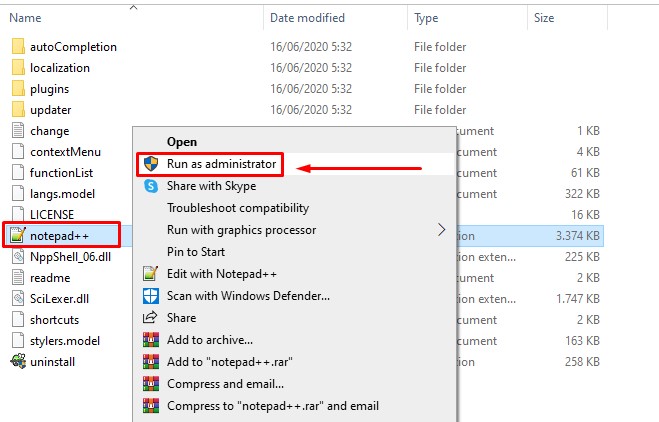Click the 1.747 KB size value
Viewport: 659px width, 422px height.
pos(577,299)
